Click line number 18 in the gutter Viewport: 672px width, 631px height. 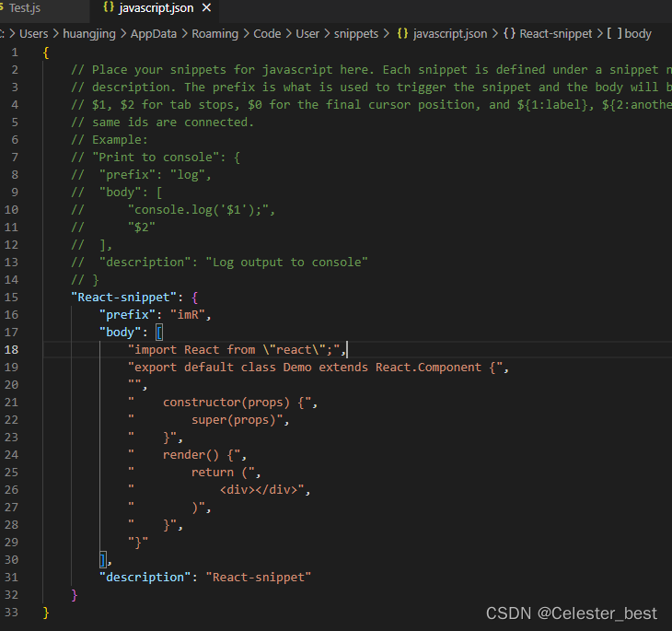[x=12, y=349]
